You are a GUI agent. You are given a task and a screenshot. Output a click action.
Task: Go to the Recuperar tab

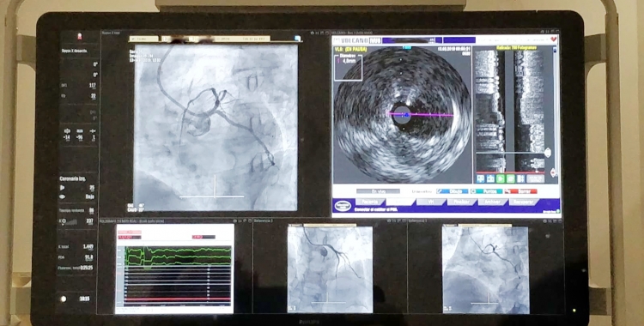[523, 202]
